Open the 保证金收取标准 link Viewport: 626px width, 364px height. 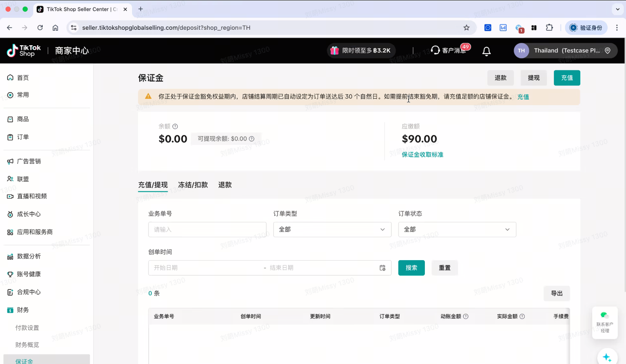pos(422,154)
